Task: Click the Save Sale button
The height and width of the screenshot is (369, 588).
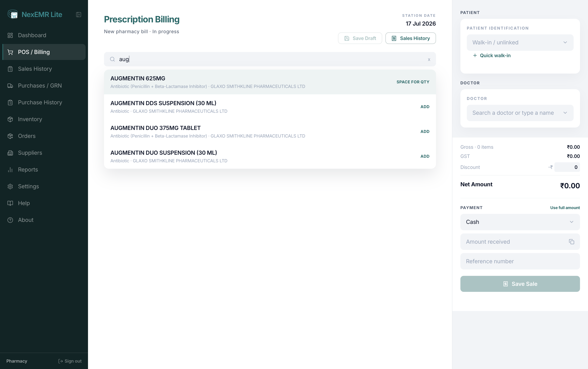Action: [x=520, y=284]
